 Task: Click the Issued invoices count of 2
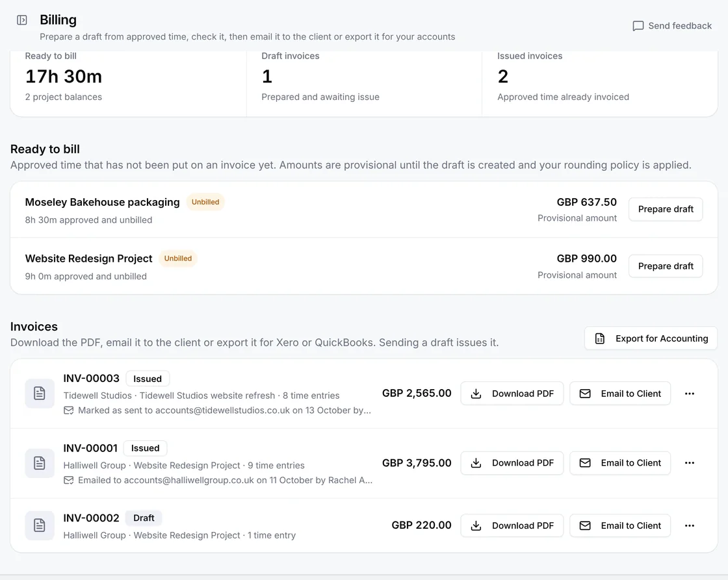pyautogui.click(x=503, y=77)
